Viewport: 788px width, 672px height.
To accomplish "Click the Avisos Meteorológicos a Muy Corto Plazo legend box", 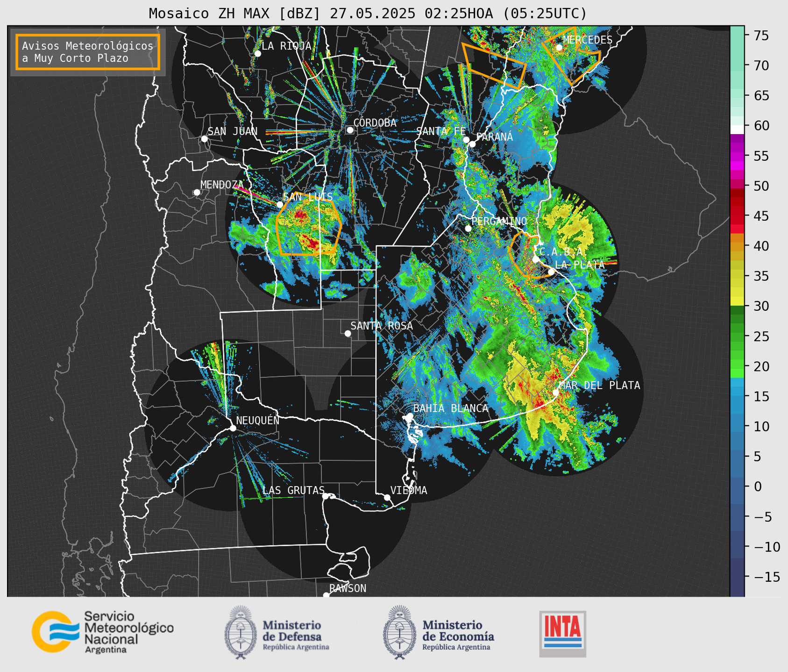I will tap(88, 52).
